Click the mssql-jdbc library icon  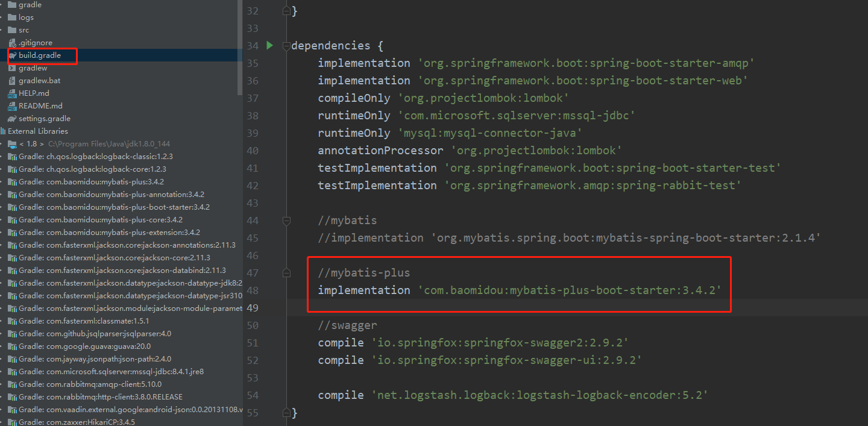[x=12, y=372]
